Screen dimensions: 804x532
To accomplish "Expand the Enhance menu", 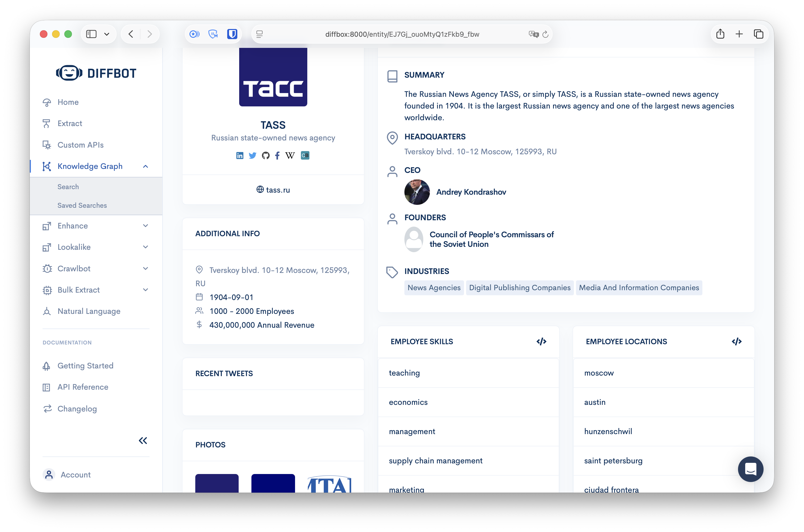I will coord(146,226).
